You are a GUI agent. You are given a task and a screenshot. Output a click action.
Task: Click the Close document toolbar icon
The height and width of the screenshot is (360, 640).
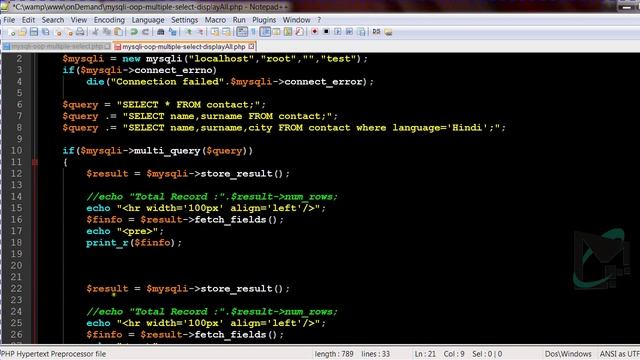pyautogui.click(x=59, y=32)
